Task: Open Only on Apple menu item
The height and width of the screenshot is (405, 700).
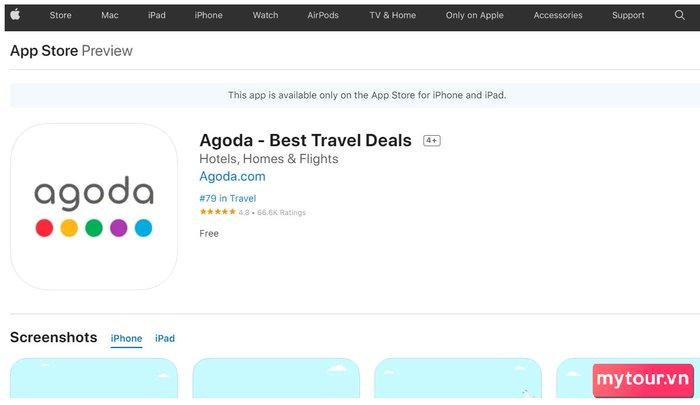Action: [475, 15]
